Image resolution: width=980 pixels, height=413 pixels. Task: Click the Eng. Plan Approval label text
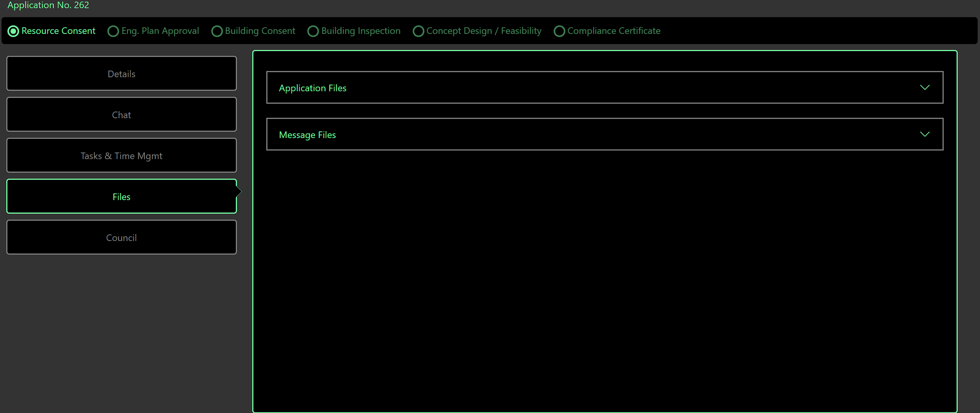pos(160,31)
